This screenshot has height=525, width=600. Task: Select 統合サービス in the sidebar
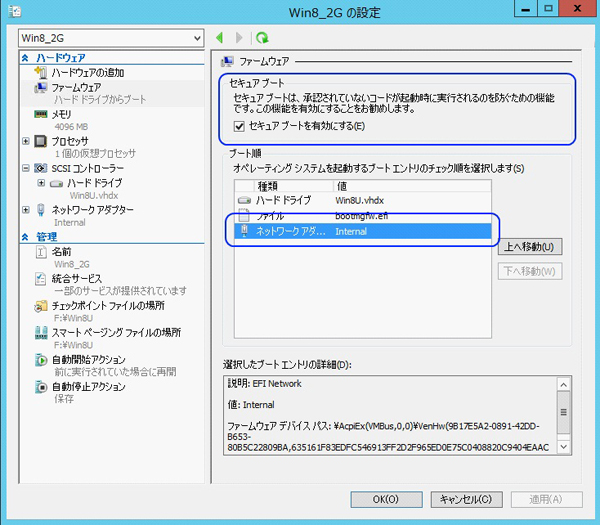tap(77, 279)
